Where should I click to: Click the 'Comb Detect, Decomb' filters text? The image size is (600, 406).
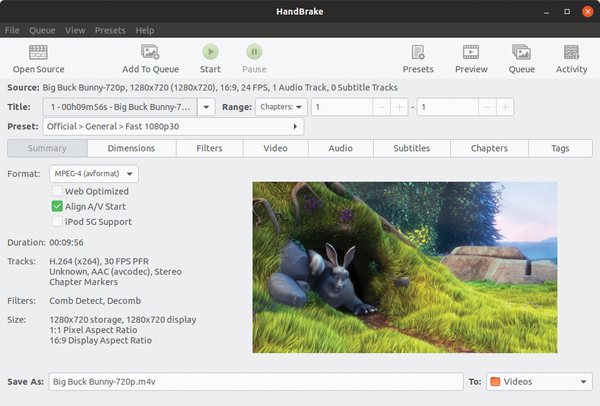point(95,301)
